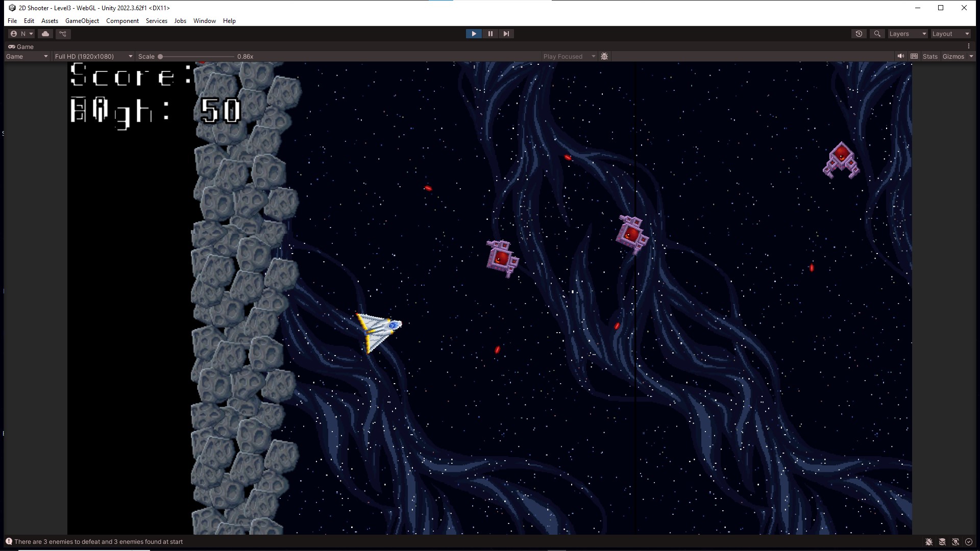This screenshot has height=551, width=980.
Task: Pause the running game
Action: [x=490, y=34]
